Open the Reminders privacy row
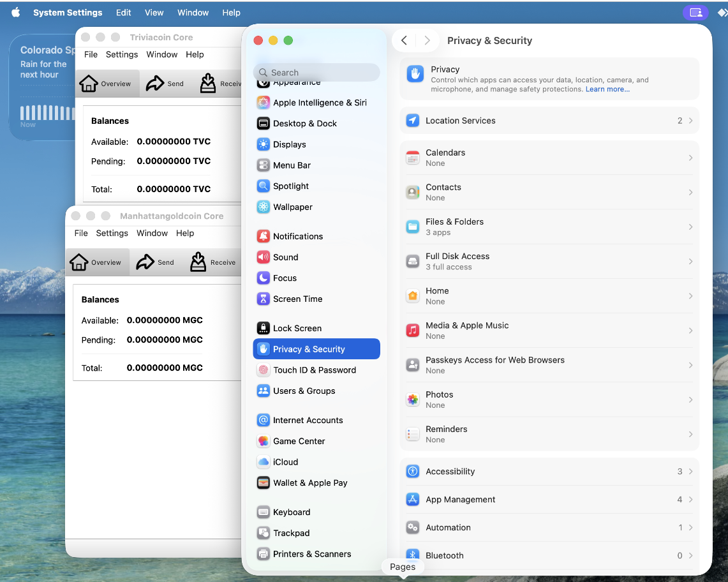This screenshot has width=728, height=582. point(549,435)
